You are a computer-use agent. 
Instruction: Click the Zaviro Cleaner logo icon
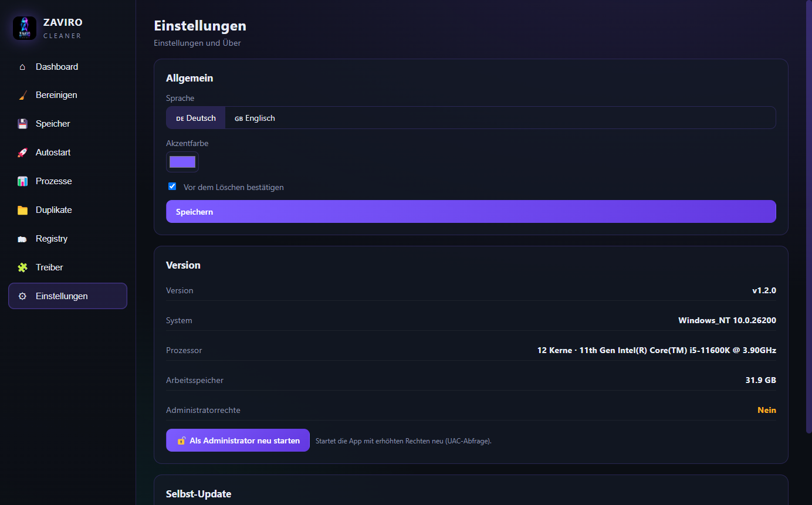click(25, 28)
